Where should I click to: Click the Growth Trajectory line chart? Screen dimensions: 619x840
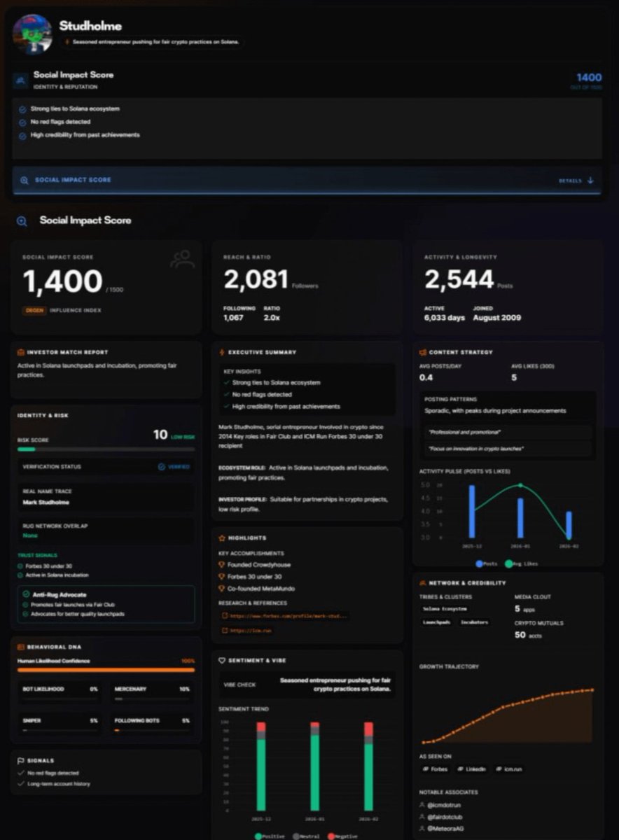[x=508, y=715]
